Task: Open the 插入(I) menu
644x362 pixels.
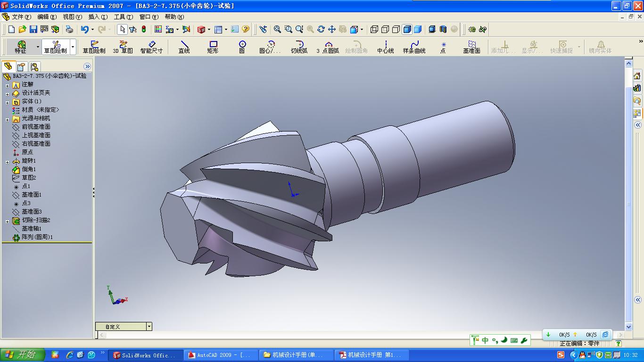Action: pyautogui.click(x=98, y=16)
